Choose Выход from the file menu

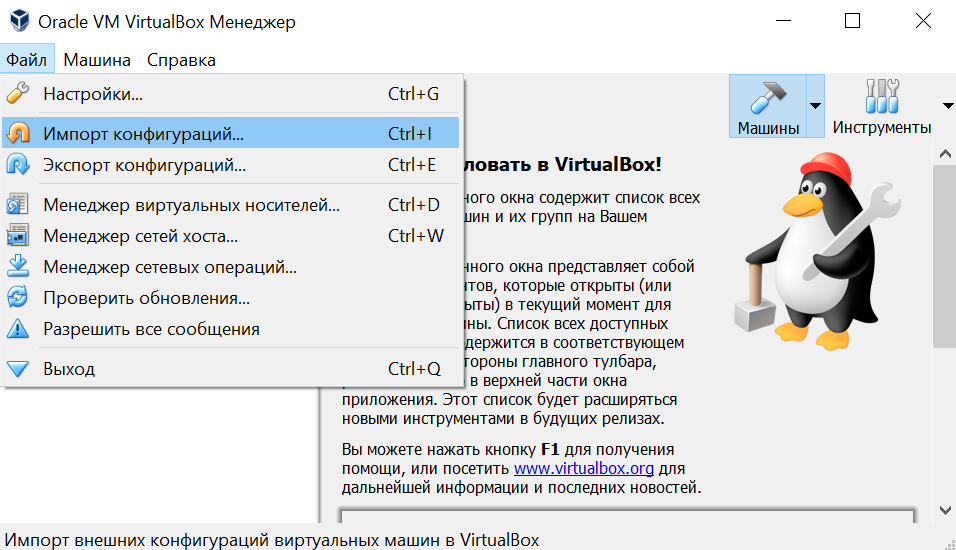230,368
